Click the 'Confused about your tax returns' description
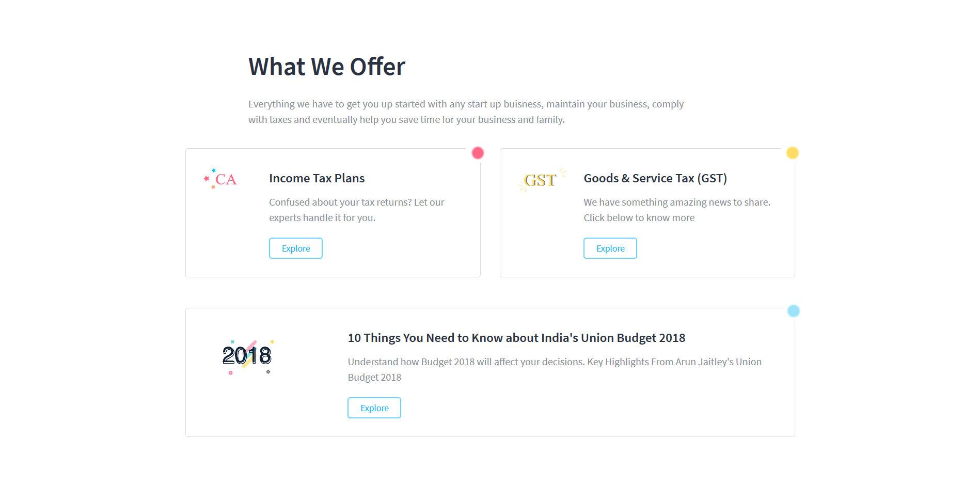The height and width of the screenshot is (484, 980). [x=357, y=210]
